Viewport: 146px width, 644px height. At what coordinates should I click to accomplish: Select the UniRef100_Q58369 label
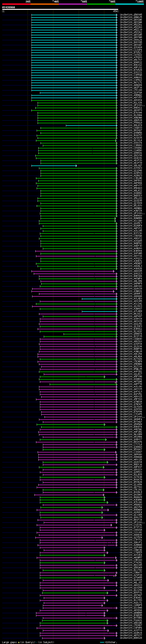(131, 568)
